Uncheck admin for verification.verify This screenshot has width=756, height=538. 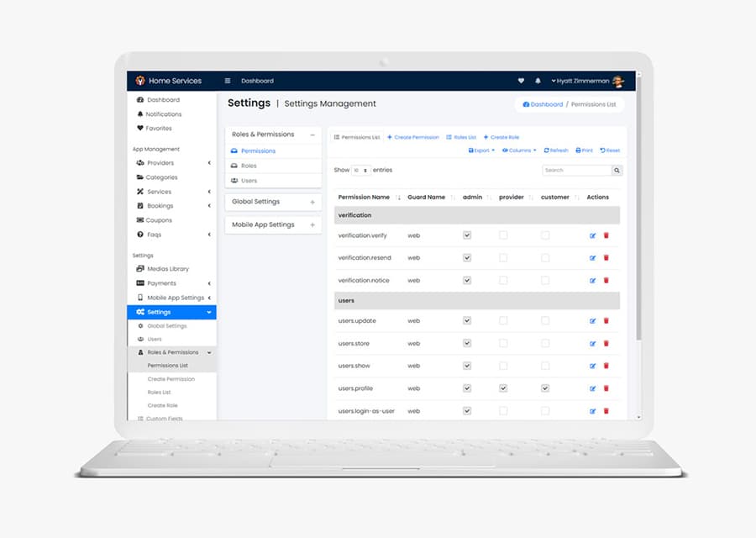(x=467, y=235)
